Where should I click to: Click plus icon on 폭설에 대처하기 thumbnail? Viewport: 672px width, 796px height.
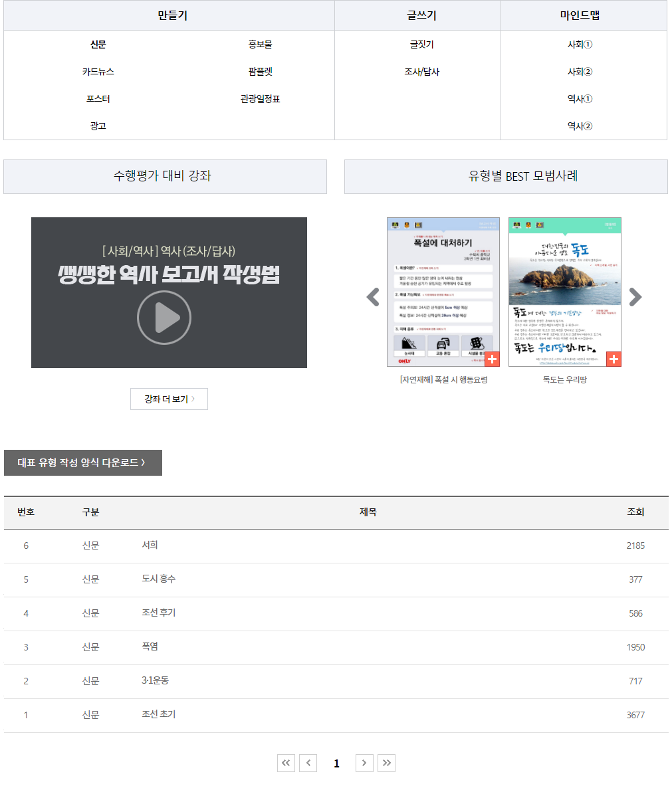point(492,359)
